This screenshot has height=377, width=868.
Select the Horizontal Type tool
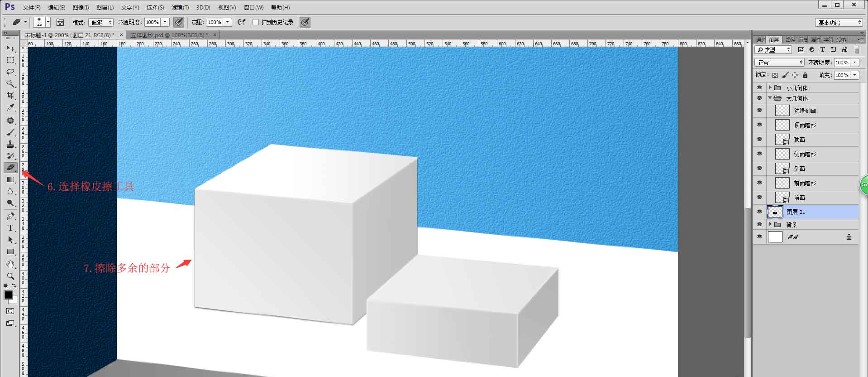point(10,228)
